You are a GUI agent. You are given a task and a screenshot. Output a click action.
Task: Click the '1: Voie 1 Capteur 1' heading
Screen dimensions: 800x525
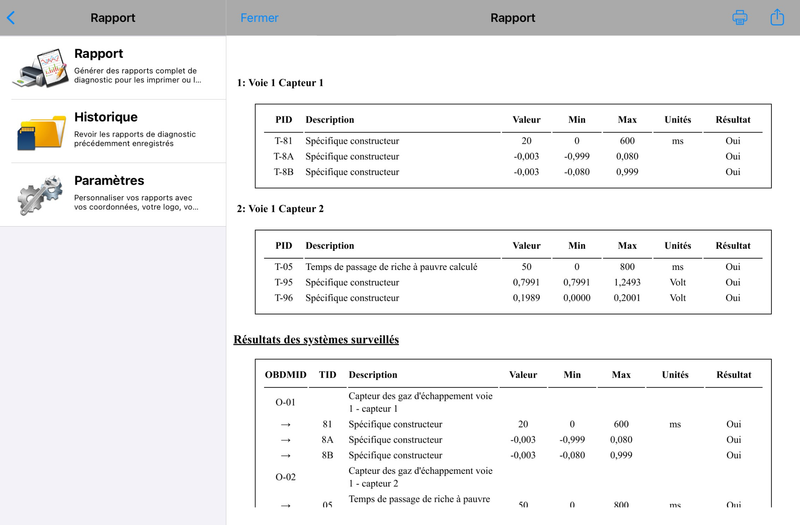coord(280,83)
